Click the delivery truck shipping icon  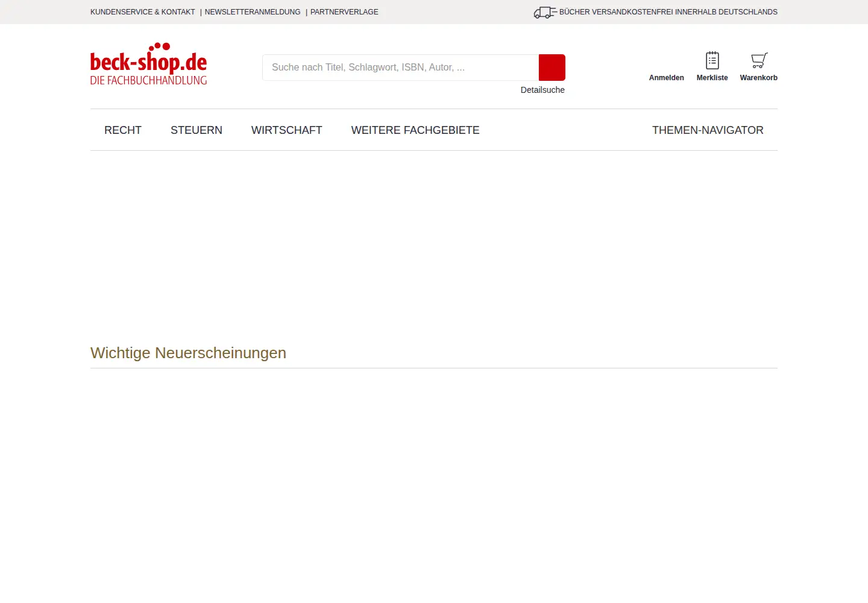pyautogui.click(x=545, y=12)
